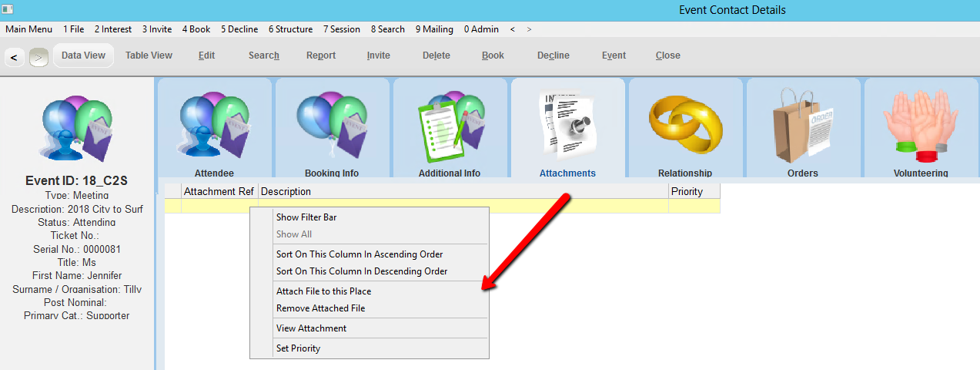Open the 6 Structure menu

point(290,29)
